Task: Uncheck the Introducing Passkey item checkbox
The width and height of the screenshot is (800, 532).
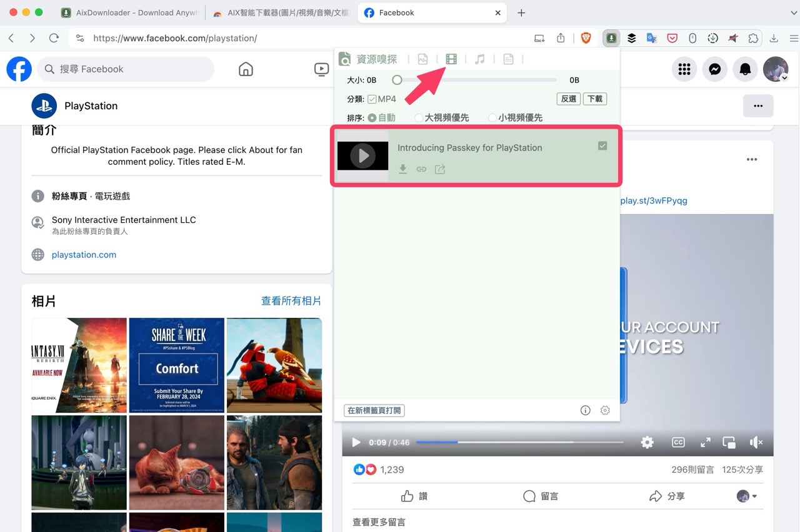Action: (x=602, y=145)
